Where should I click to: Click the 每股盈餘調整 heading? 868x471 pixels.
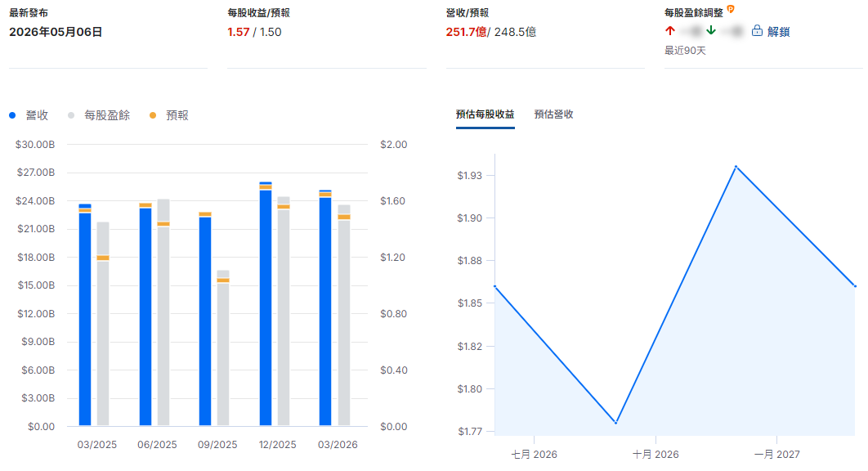coord(694,13)
